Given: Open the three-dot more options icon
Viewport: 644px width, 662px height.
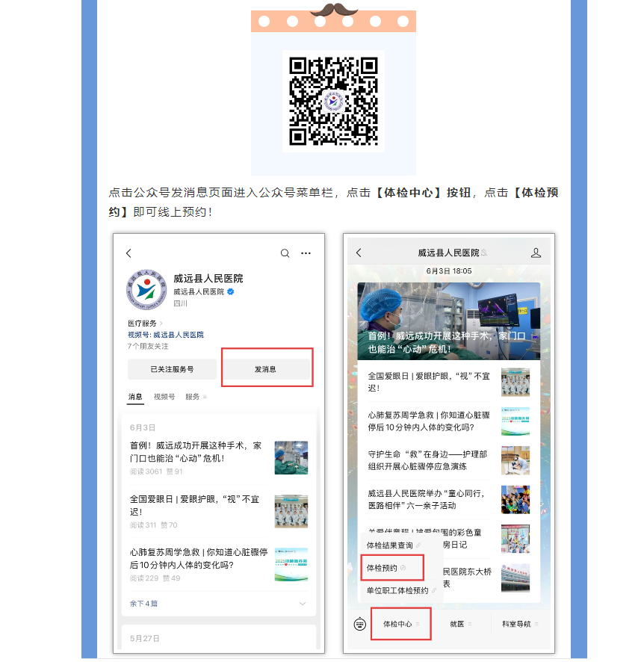Looking at the screenshot, I should 306,253.
